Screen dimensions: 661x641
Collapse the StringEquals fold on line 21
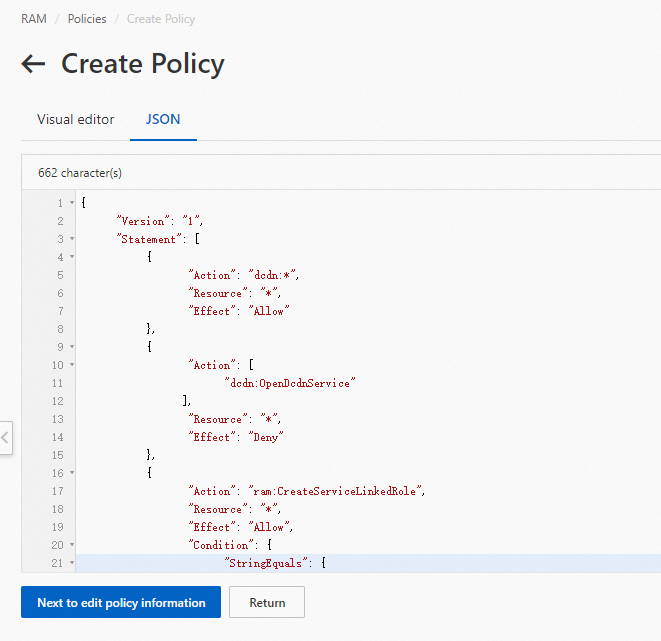point(72,563)
